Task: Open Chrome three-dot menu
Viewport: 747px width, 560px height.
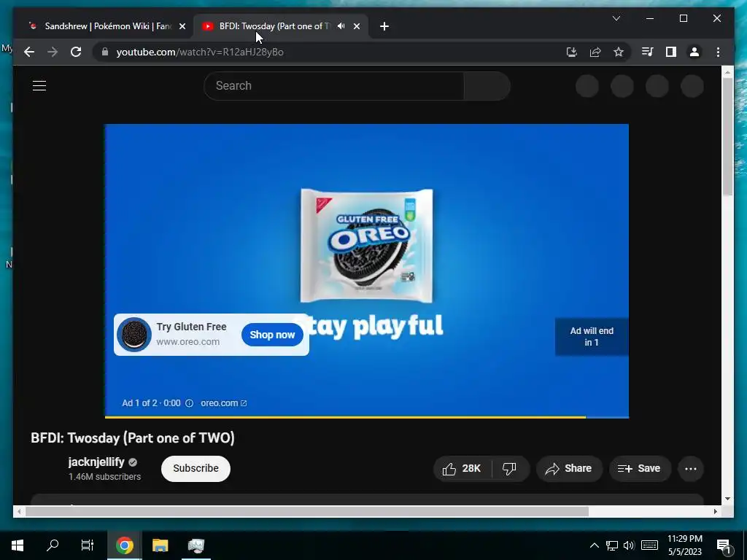Action: click(x=718, y=52)
